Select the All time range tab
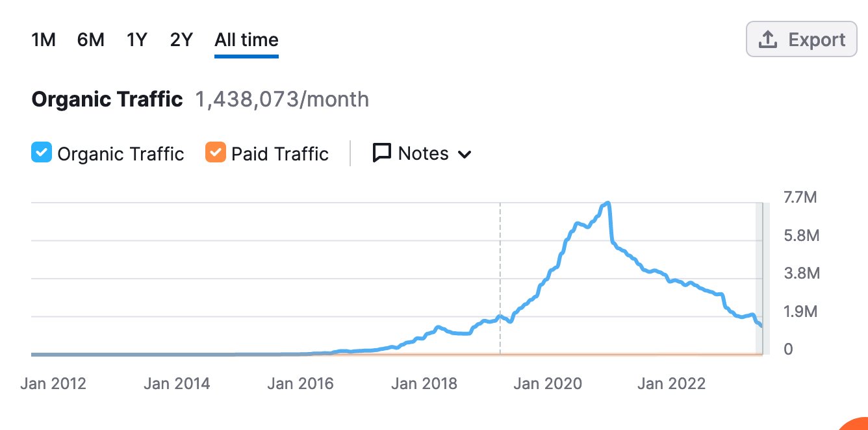Viewport: 868px width, 430px height. 247,40
